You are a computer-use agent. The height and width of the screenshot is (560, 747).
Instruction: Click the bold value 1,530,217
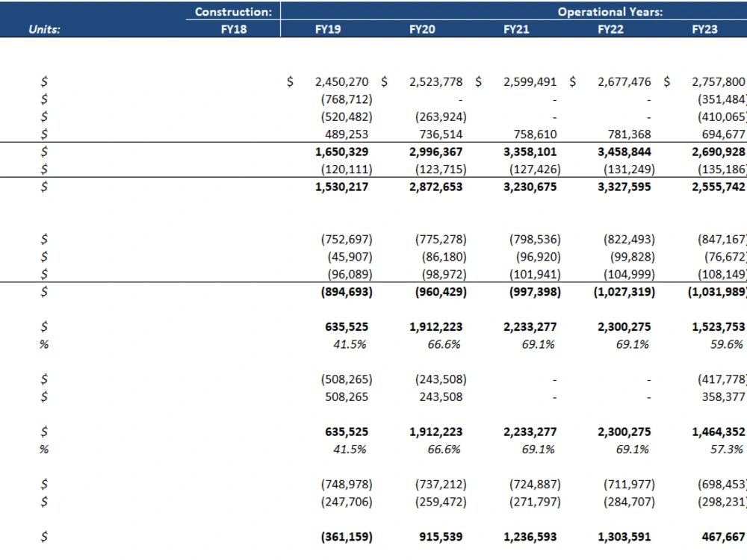tap(341, 187)
